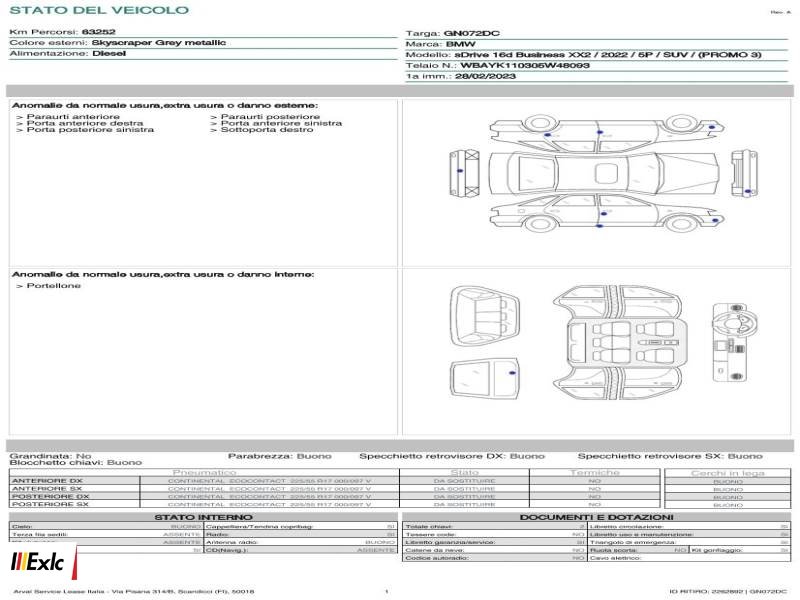This screenshot has width=800, height=600.
Task: Click Grandinata: No
Action: [x=51, y=456]
